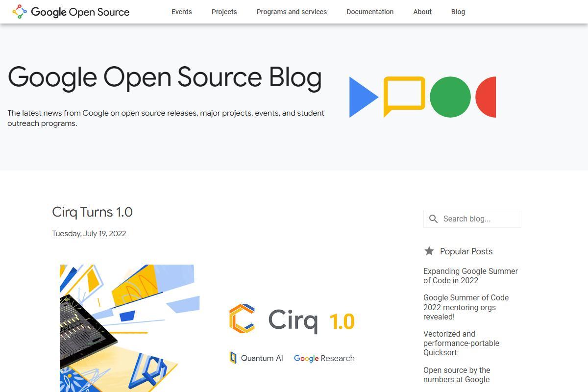Click the Popular Posts heading text
This screenshot has height=392, width=588.
click(466, 251)
